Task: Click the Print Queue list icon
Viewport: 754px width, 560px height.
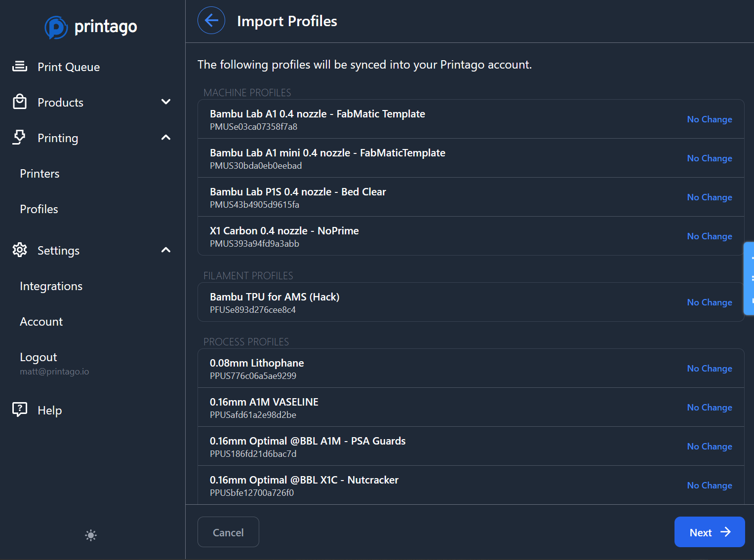Action: click(20, 66)
